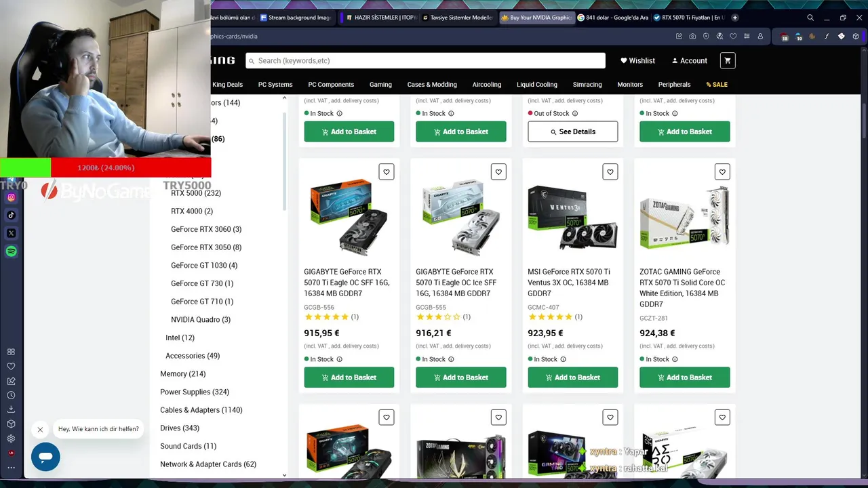Open star rating for GIGABYTE Eagle OC Ice SFF
868x488 pixels.
click(x=439, y=317)
